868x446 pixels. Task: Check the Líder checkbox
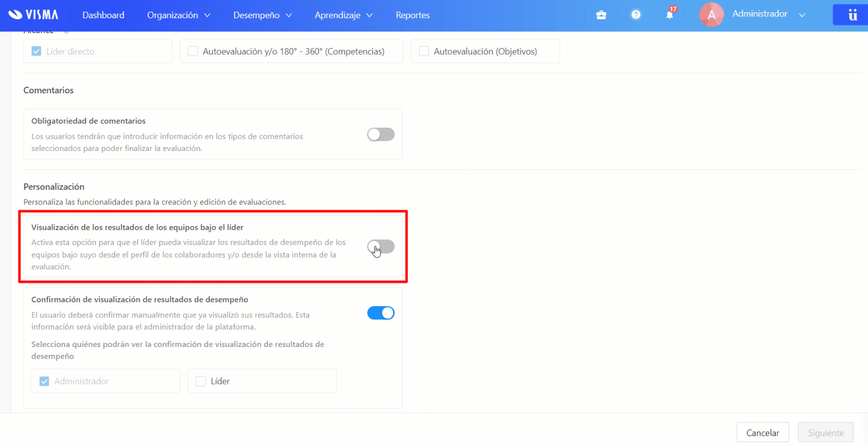[x=201, y=381]
